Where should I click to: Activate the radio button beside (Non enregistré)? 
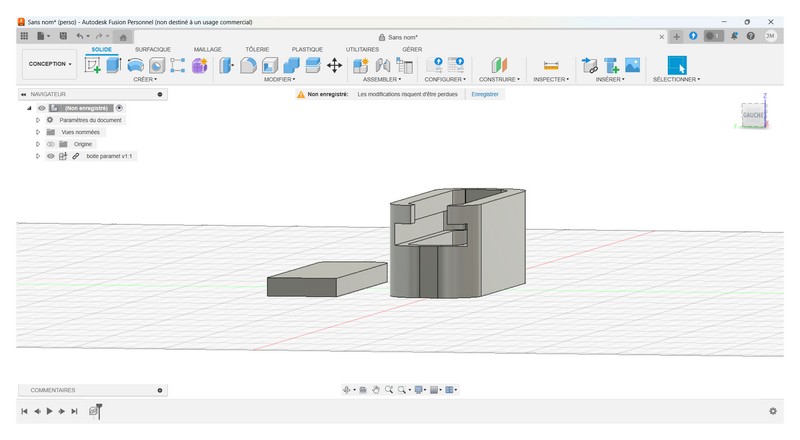tap(119, 107)
